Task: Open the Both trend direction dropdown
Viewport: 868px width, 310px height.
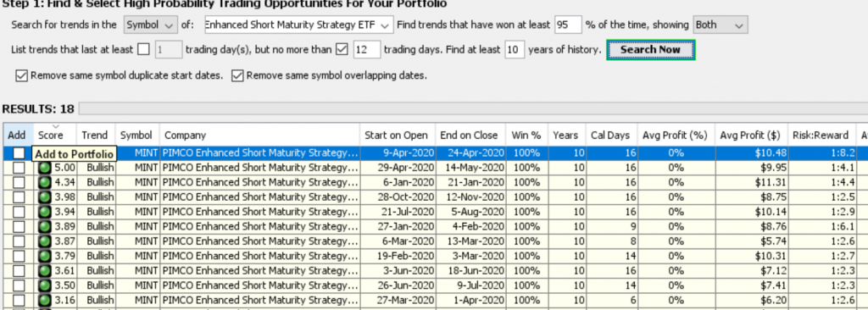Action: click(721, 25)
